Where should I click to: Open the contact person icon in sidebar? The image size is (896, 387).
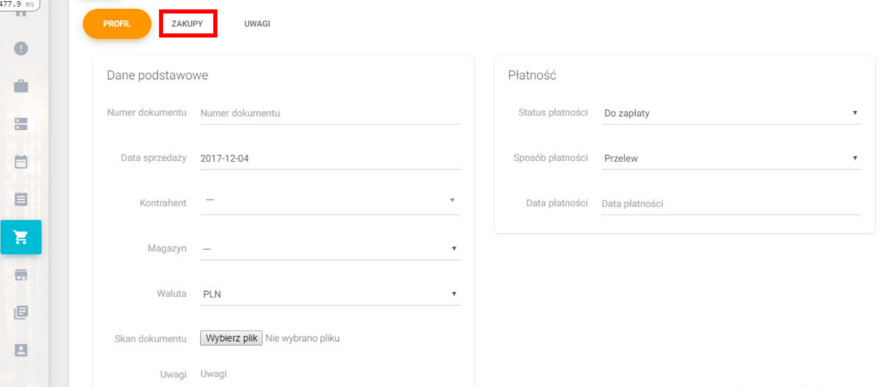(x=21, y=350)
